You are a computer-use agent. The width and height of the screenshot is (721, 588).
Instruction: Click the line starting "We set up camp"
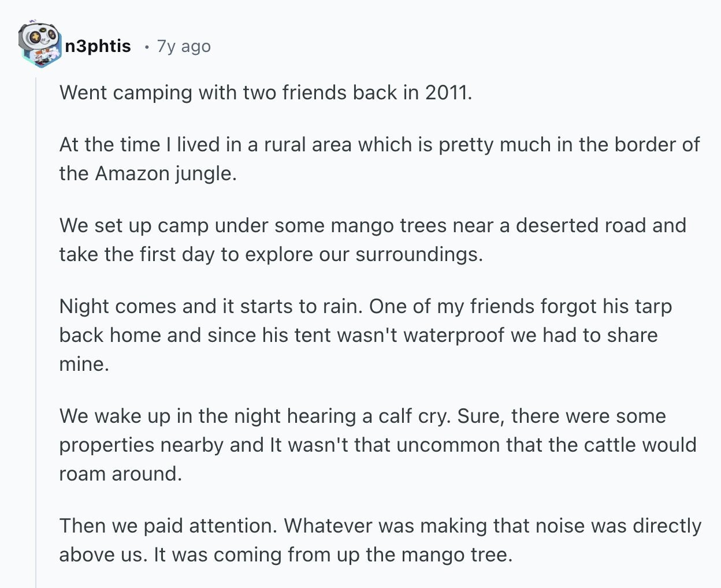373,225
